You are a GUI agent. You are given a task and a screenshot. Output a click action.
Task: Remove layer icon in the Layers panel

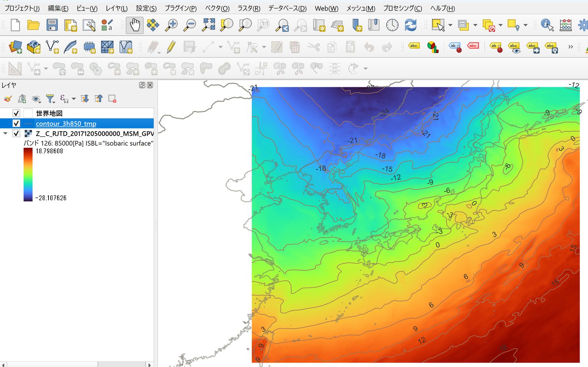112,99
